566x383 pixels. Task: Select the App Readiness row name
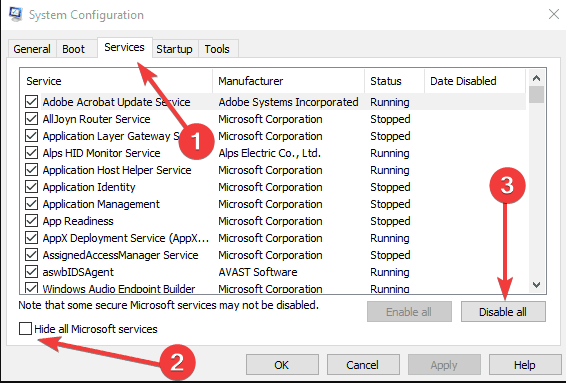click(78, 221)
